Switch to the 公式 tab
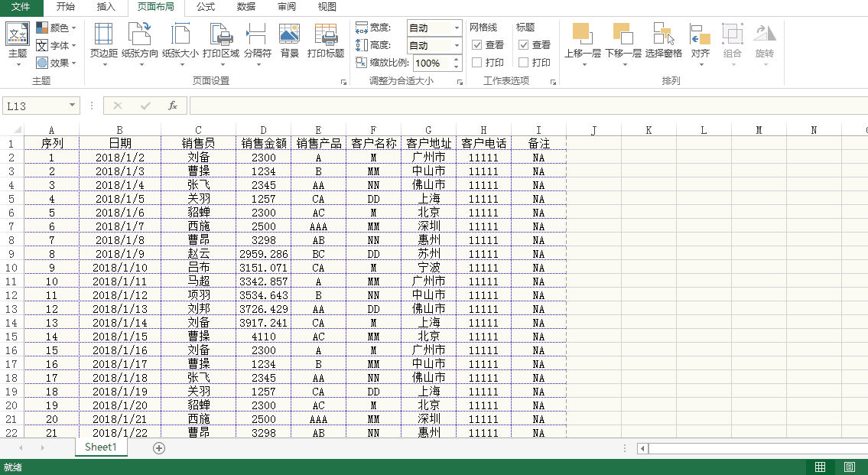Image resolution: width=868 pixels, height=475 pixels. pyautogui.click(x=206, y=7)
